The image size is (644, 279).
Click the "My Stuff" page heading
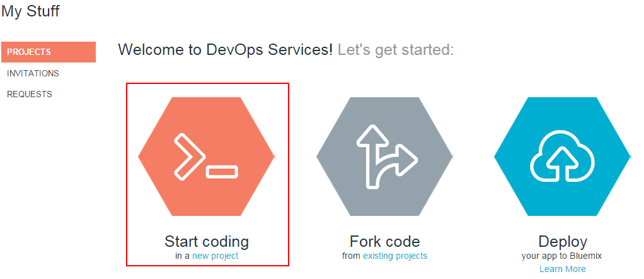click(30, 11)
